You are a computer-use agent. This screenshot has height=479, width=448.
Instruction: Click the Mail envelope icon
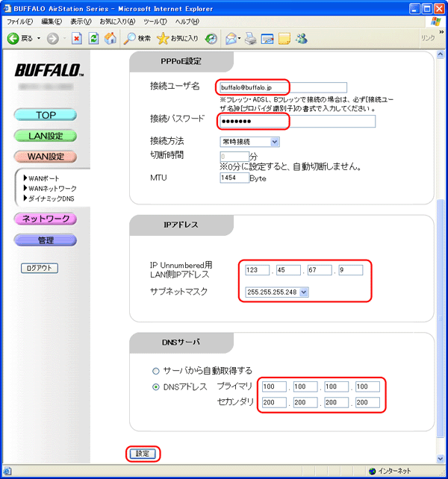[x=231, y=39]
